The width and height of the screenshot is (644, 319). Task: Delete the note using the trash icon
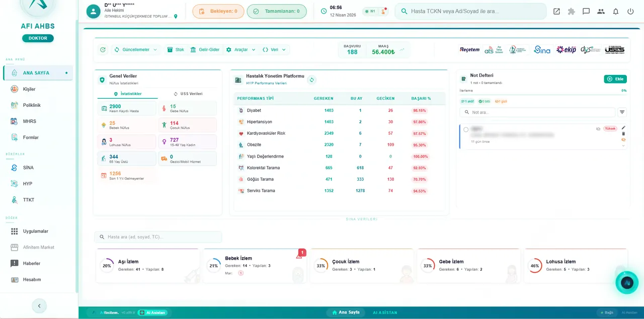tap(623, 134)
